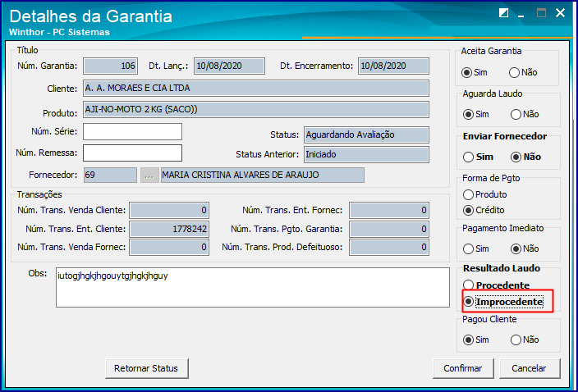Open supplier lookup ellipsis button
Image resolution: width=578 pixels, height=392 pixels.
[149, 175]
